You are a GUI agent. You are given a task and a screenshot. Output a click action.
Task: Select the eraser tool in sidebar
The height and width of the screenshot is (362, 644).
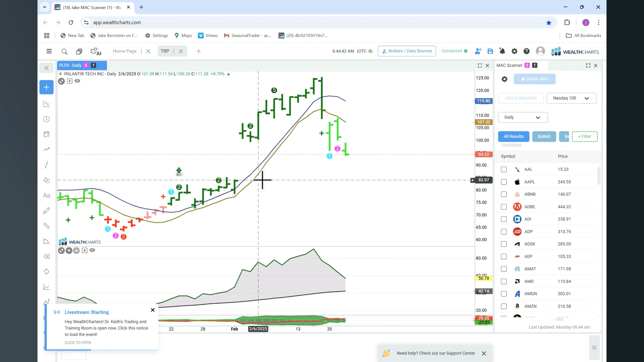click(x=47, y=256)
